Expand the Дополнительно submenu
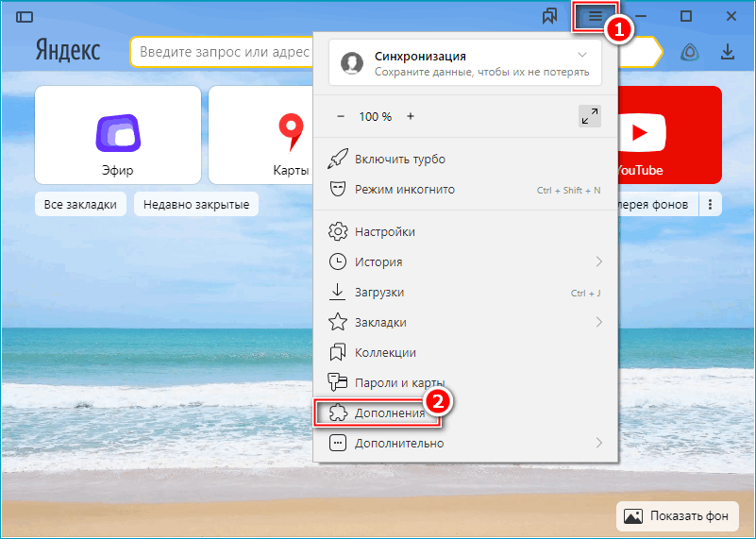The width and height of the screenshot is (756, 539). [599, 443]
